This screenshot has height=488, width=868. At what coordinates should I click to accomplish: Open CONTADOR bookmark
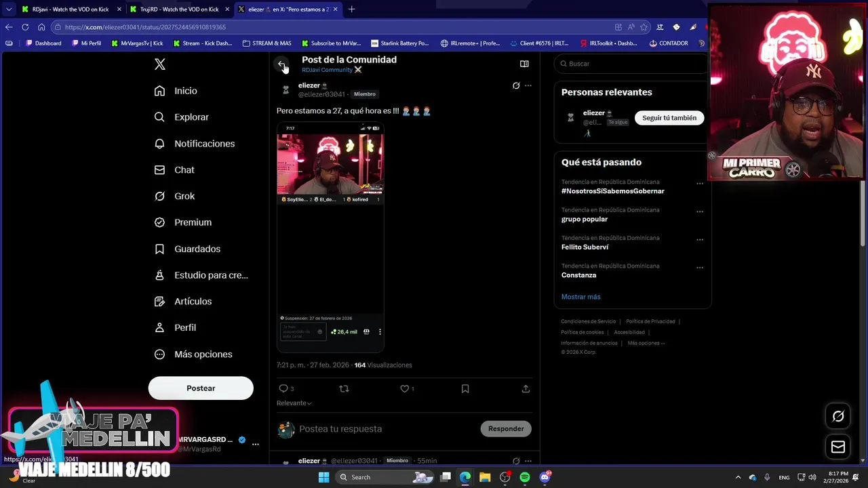click(668, 43)
